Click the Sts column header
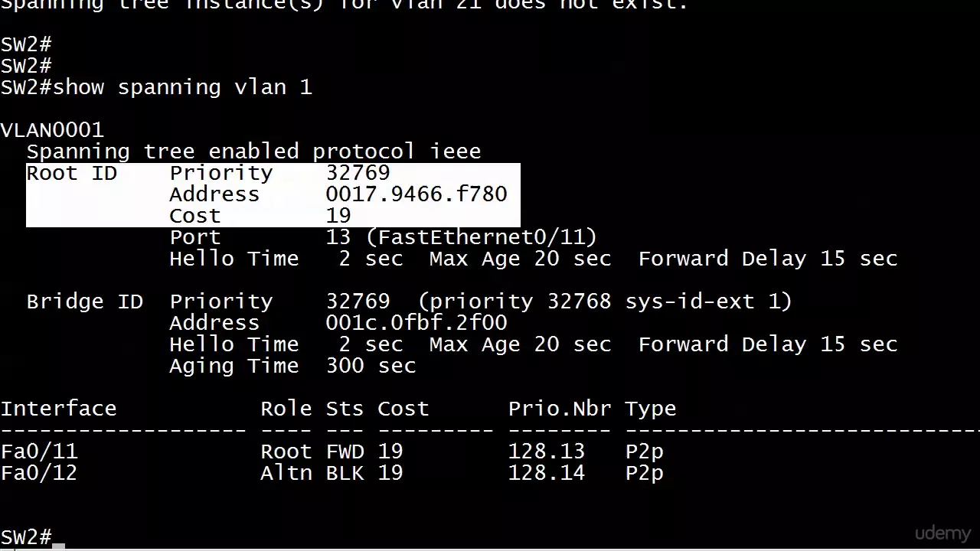980x551 pixels. point(345,409)
